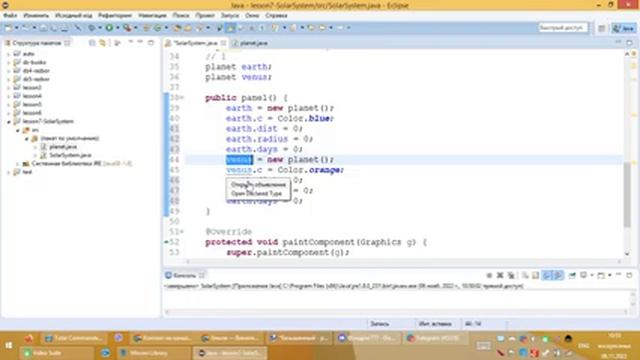Expand the test project node
The width and height of the screenshot is (640, 360).
[8, 172]
